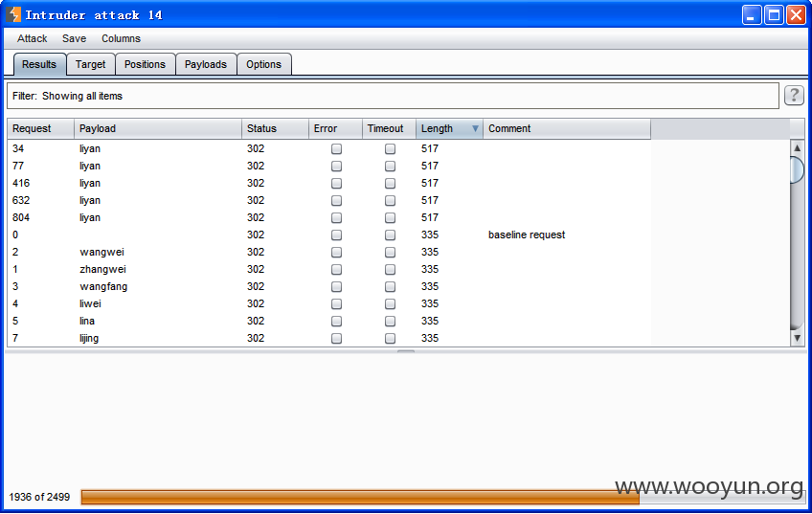The image size is (812, 514).
Task: Select the "wangfang" payload cell
Action: (x=103, y=287)
